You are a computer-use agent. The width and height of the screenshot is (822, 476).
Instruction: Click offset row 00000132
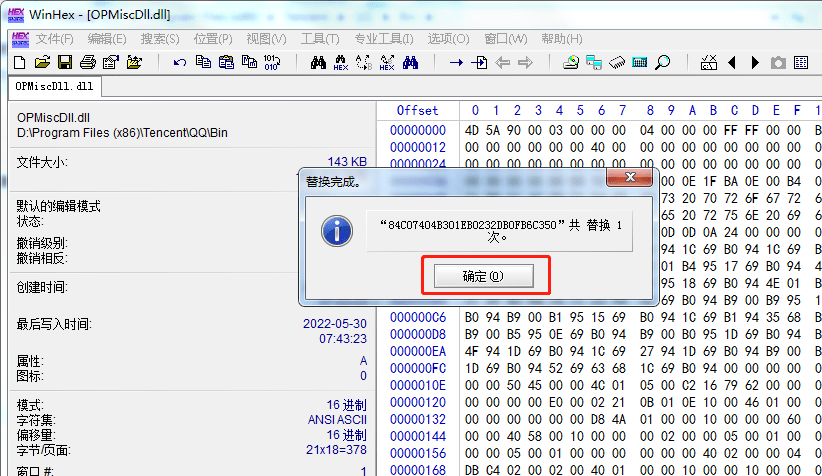[418, 419]
